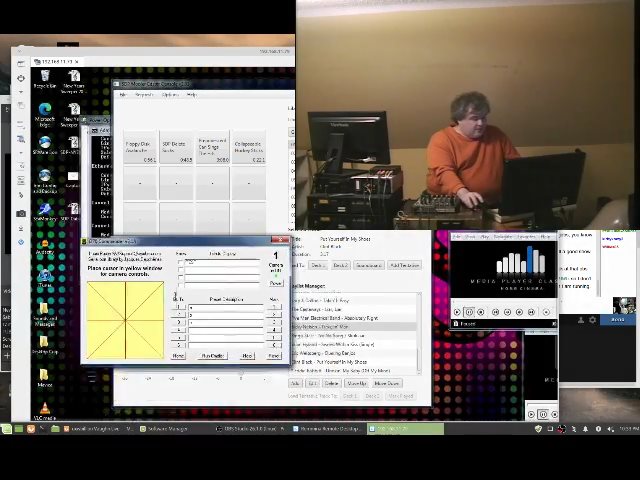
Task: Click the chat users person icon
Action: point(580,320)
